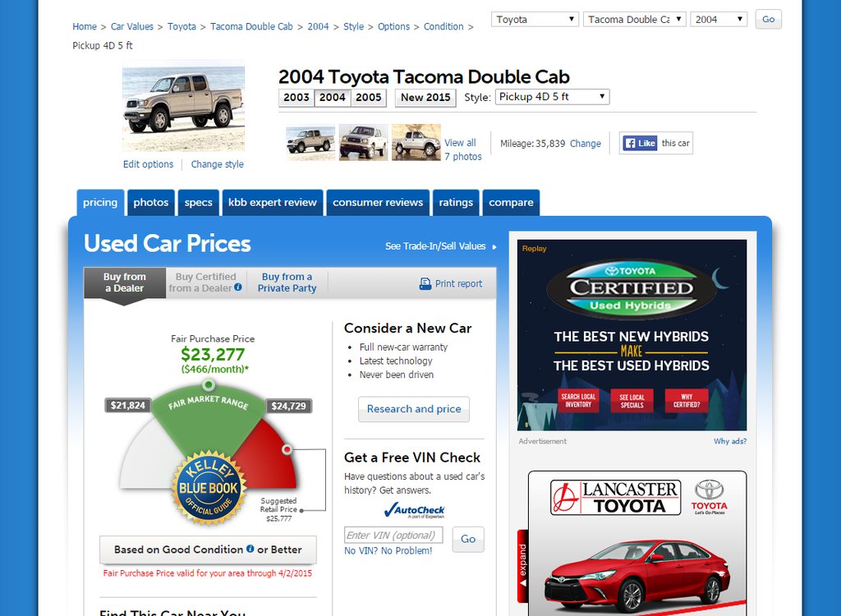Open the 2004 year dropdown
This screenshot has width=841, height=616.
(719, 20)
